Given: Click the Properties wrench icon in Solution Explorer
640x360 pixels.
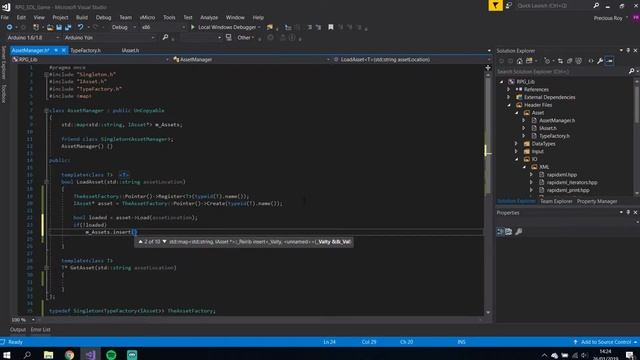Looking at the screenshot, I should 600,61.
